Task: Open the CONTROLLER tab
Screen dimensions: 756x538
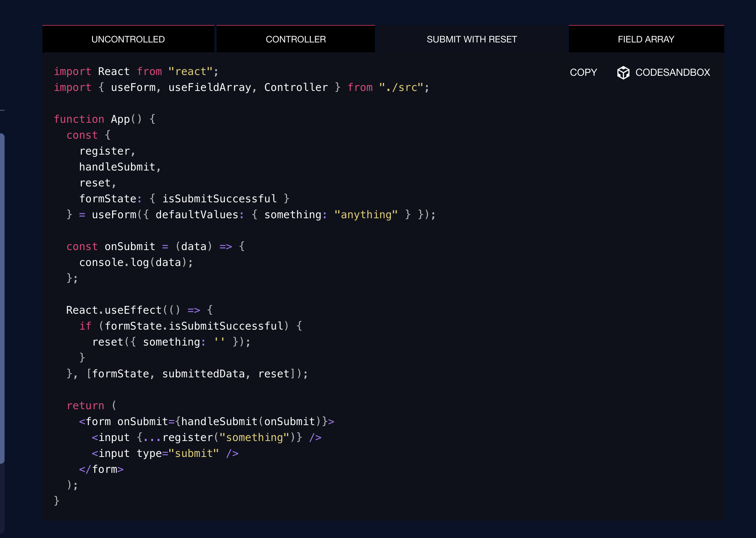Action: point(295,39)
